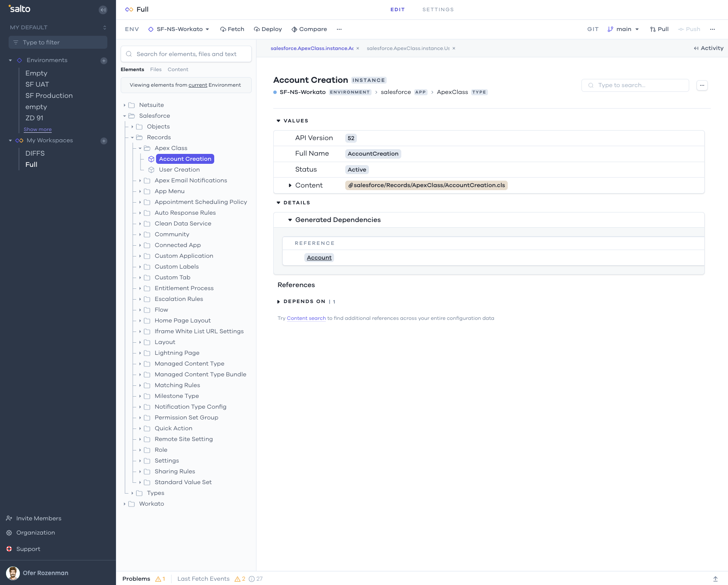The image size is (728, 585).
Task: Collapse the Apex Class folder
Action: (140, 148)
